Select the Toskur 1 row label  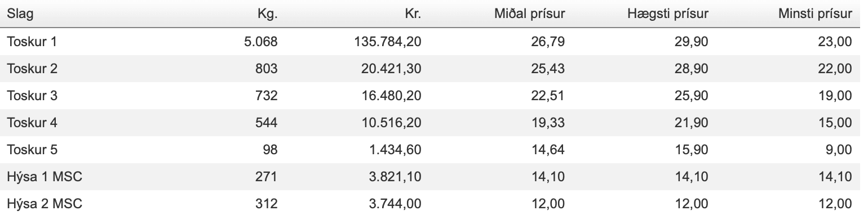click(x=32, y=42)
